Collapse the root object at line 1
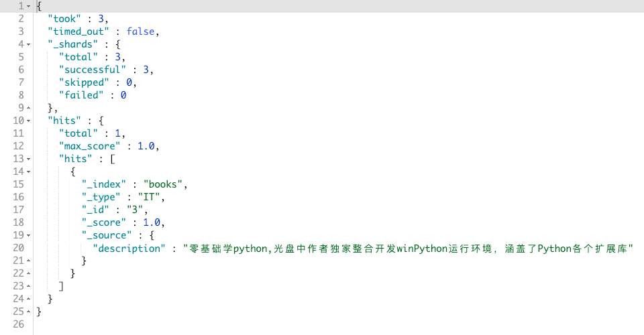 point(28,7)
